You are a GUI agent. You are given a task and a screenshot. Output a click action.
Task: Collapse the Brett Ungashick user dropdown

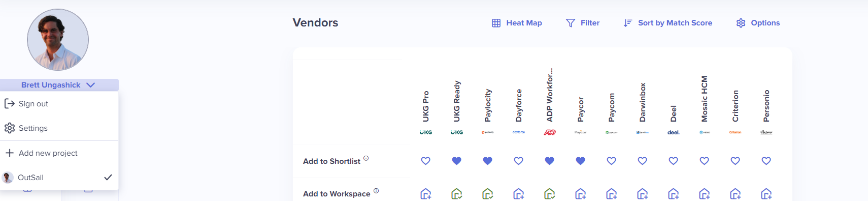(59, 85)
